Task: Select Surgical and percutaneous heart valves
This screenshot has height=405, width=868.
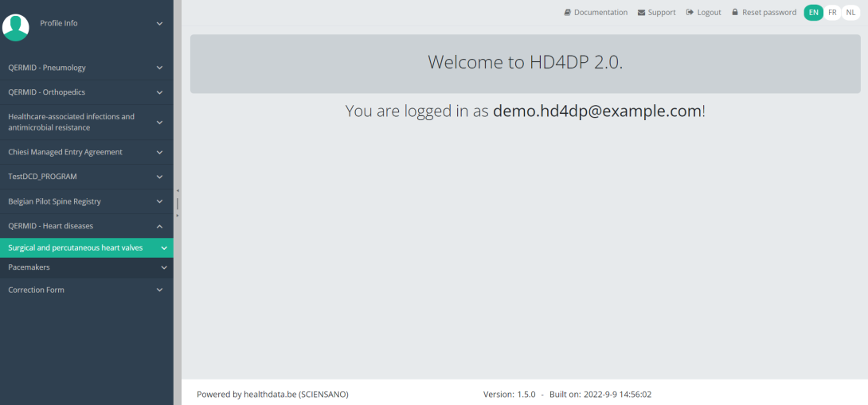Action: click(x=76, y=247)
